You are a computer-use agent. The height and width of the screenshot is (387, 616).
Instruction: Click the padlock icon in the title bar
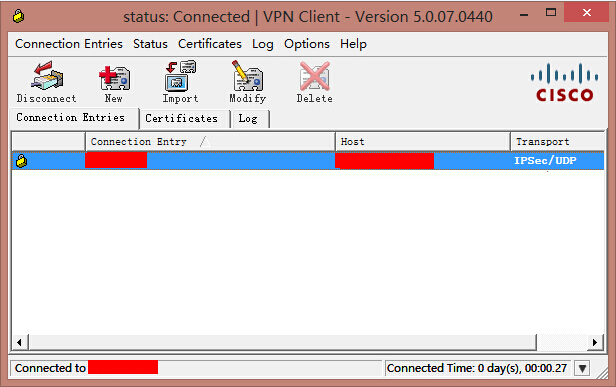tap(18, 16)
